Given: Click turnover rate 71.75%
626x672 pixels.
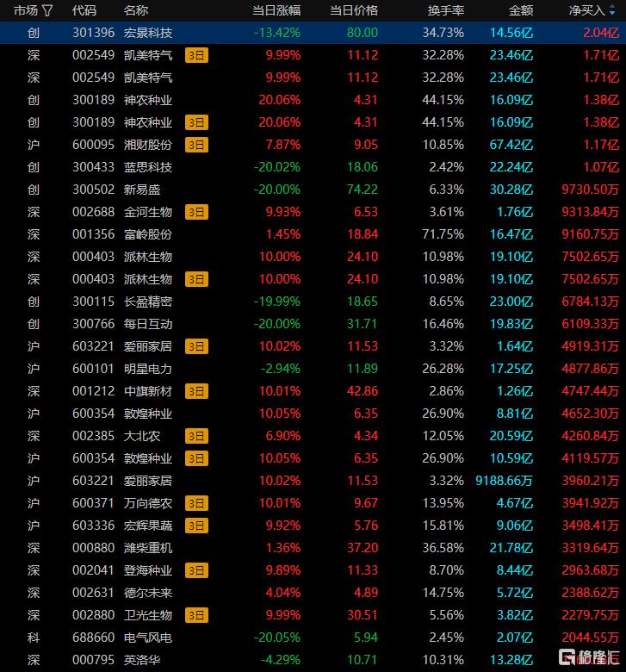Looking at the screenshot, I should 443,234.
